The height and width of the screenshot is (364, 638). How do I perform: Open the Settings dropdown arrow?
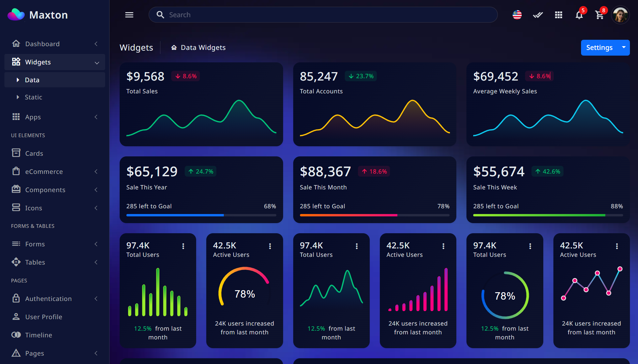(x=624, y=48)
